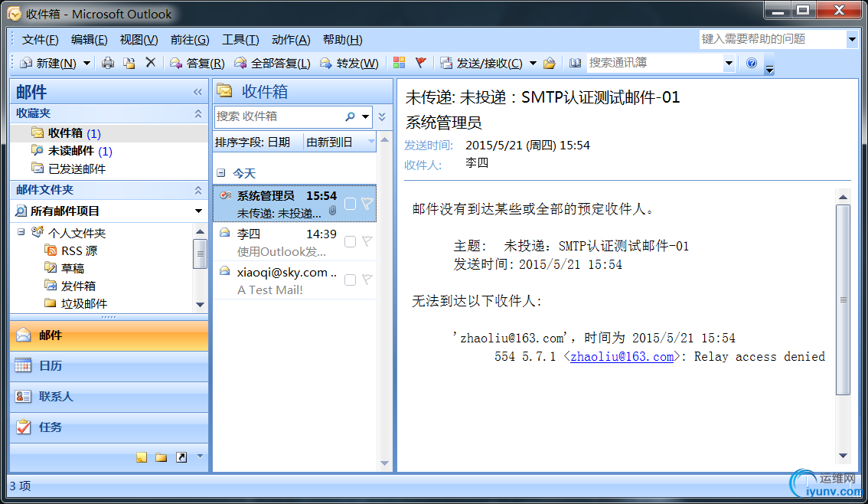Click the red Follow Up flag icon

[421, 63]
